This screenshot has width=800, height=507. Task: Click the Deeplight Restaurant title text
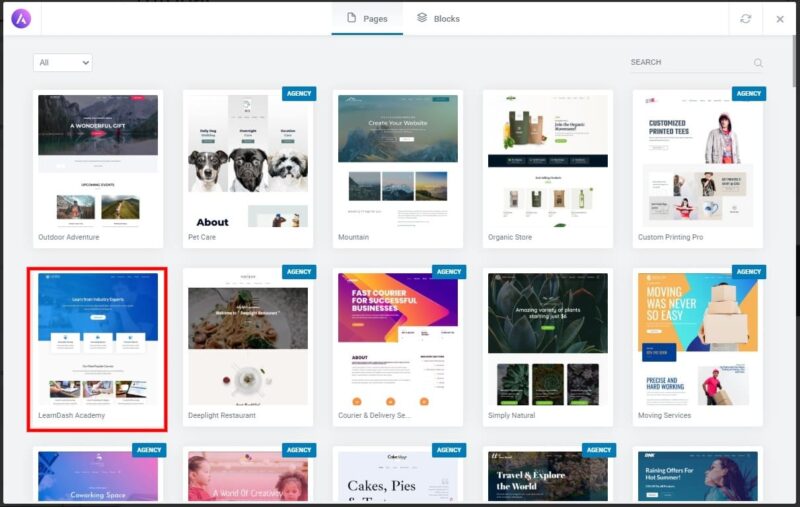point(222,415)
